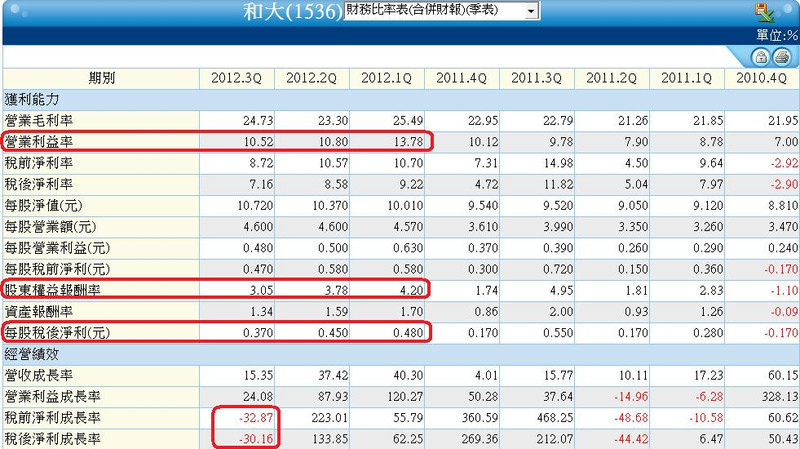Select the 財務比率表(合併財報)(季表) combo box
The width and height of the screenshot is (800, 449).
pos(442,11)
